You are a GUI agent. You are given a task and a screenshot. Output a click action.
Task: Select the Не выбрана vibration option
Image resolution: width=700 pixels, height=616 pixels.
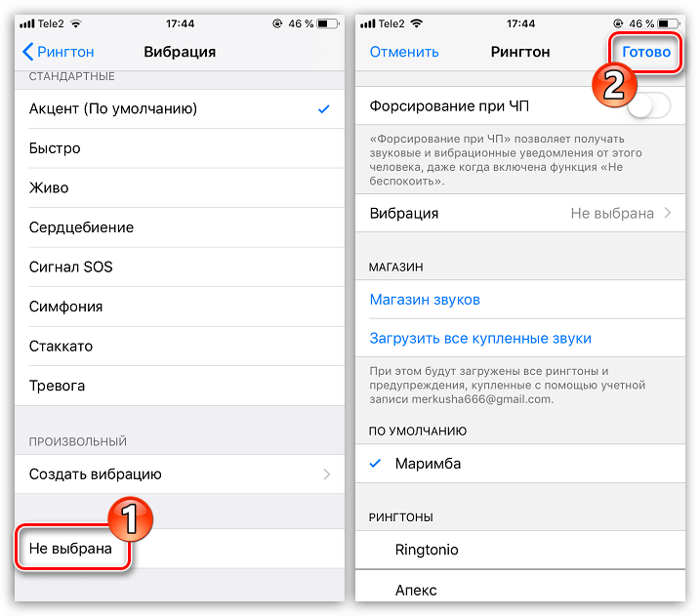coord(180,549)
